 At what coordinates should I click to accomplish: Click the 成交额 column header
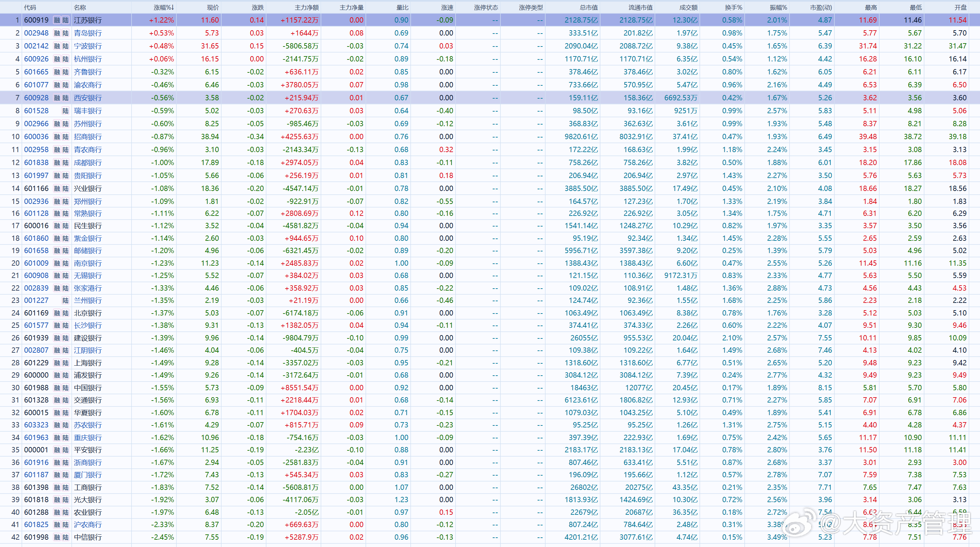[x=688, y=7]
